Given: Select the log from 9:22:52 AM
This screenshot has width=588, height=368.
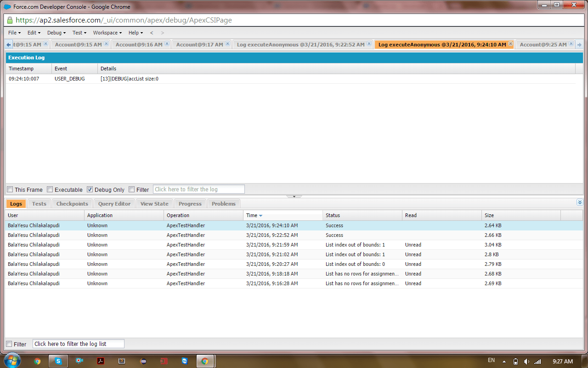Looking at the screenshot, I should click(294, 235).
